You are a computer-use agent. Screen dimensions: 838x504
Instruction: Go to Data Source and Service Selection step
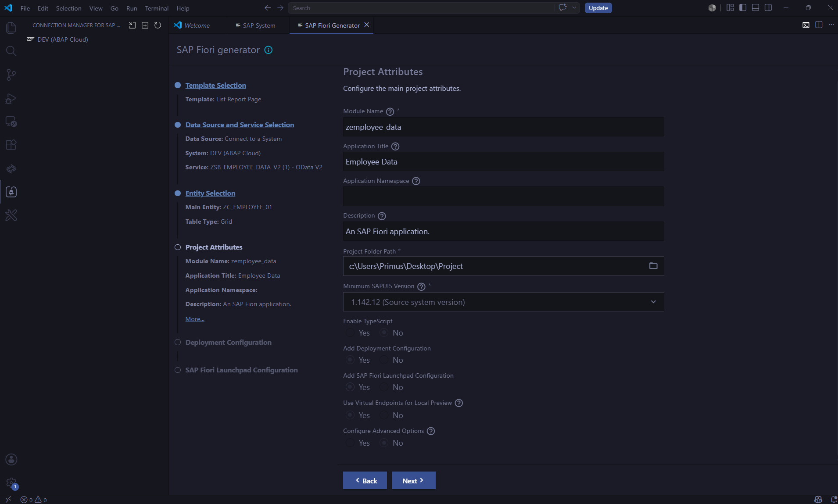[x=240, y=125]
